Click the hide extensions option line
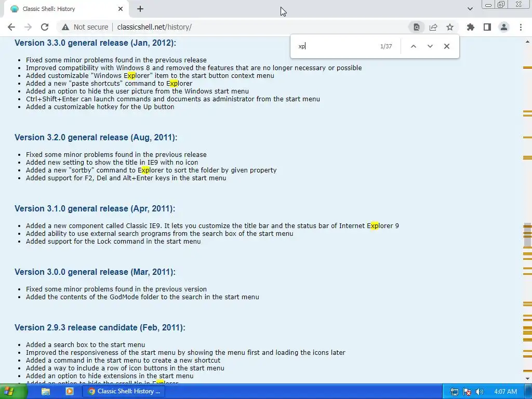Screen dimensions: 532x399 110,376
